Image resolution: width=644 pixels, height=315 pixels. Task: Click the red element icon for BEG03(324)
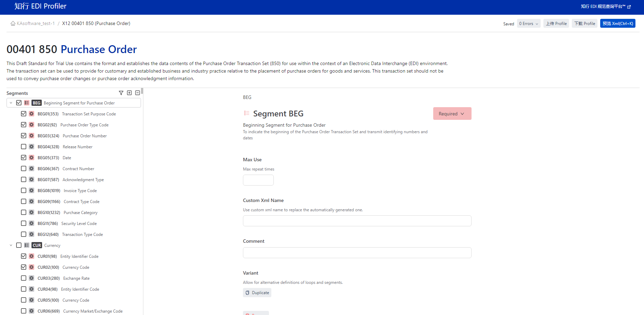click(x=31, y=136)
